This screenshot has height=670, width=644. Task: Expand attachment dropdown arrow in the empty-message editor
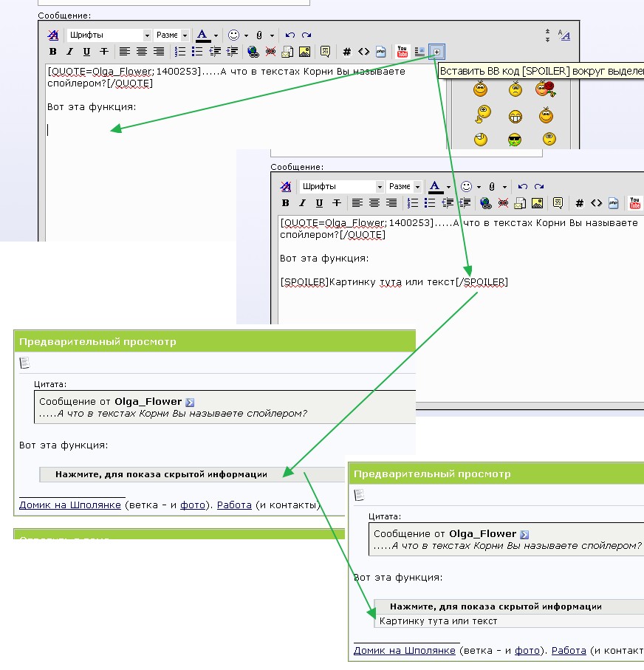coord(272,35)
